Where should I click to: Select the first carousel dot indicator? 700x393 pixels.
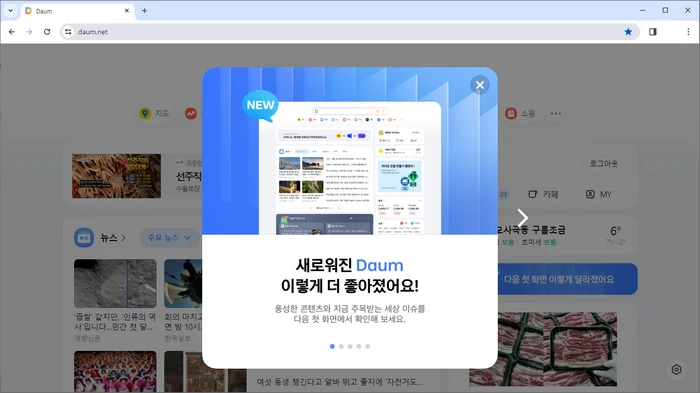point(332,346)
